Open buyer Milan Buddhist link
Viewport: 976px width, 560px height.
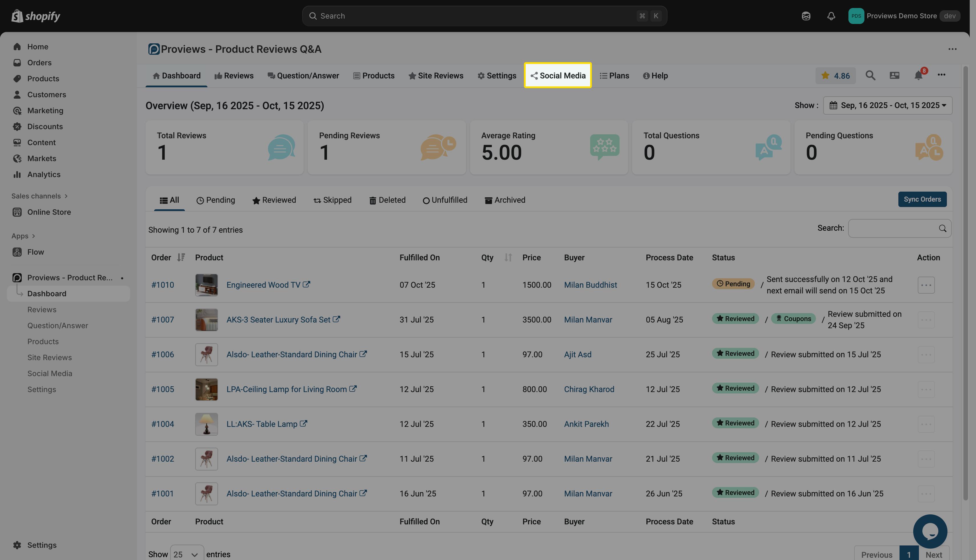tap(590, 285)
